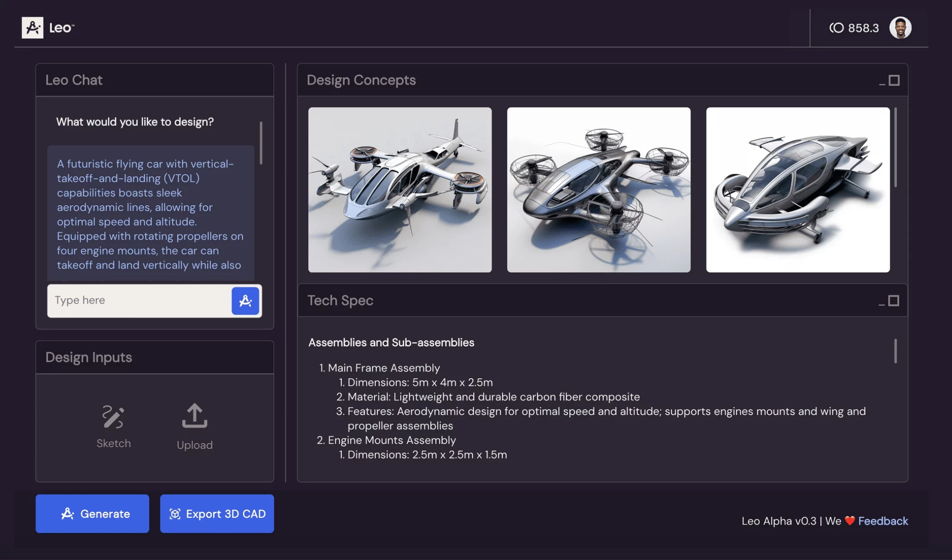The width and height of the screenshot is (952, 560).
Task: Select the Sketch icon under Design Inputs
Action: tap(113, 417)
